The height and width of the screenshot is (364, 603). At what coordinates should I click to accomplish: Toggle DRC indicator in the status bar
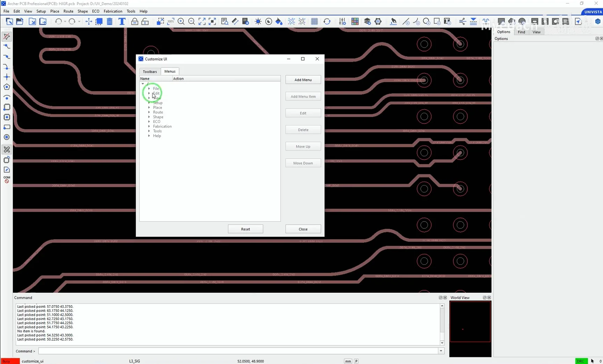[581, 361]
